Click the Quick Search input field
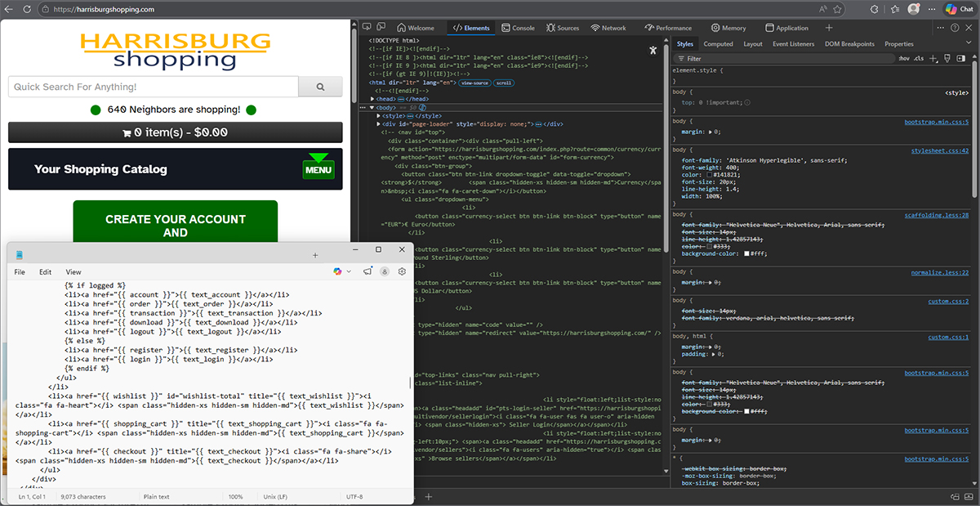 tap(153, 87)
